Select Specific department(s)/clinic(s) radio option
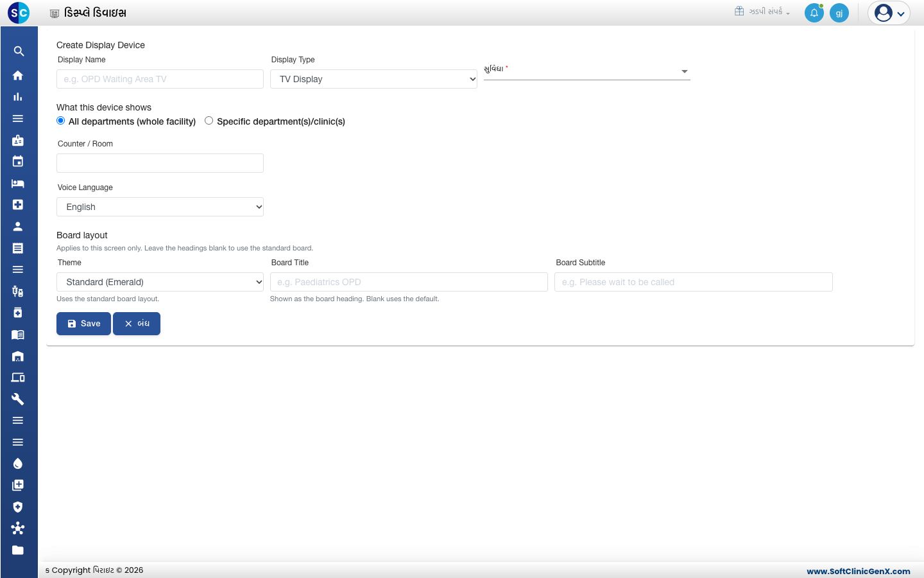 (x=209, y=121)
